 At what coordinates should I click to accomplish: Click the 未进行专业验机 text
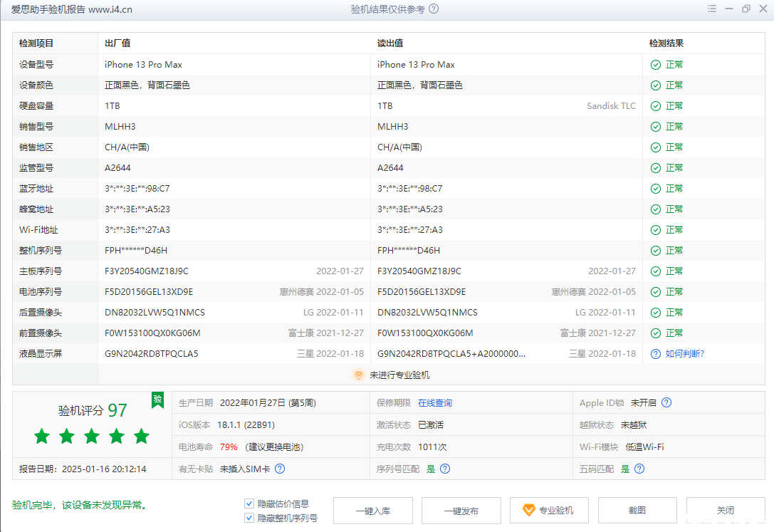[399, 375]
